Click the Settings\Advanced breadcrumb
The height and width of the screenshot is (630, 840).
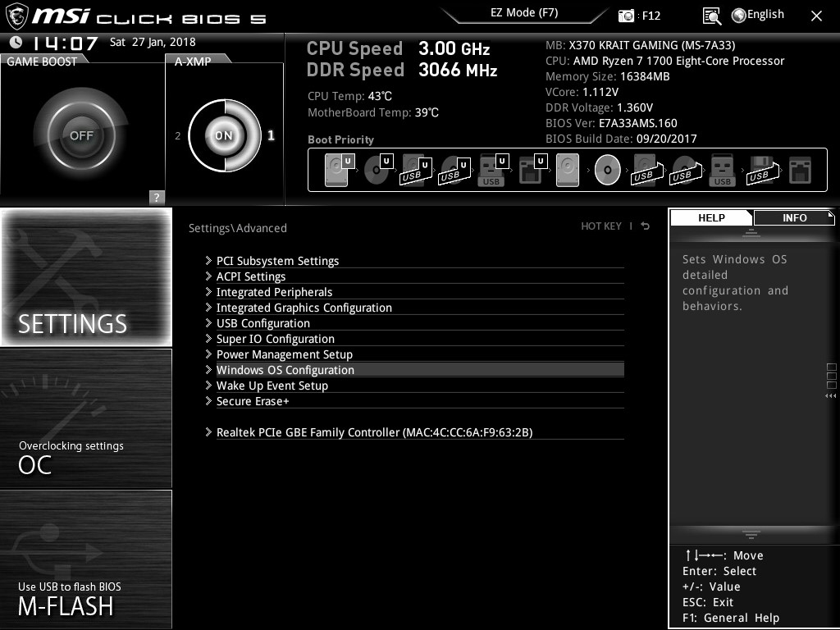tap(237, 228)
